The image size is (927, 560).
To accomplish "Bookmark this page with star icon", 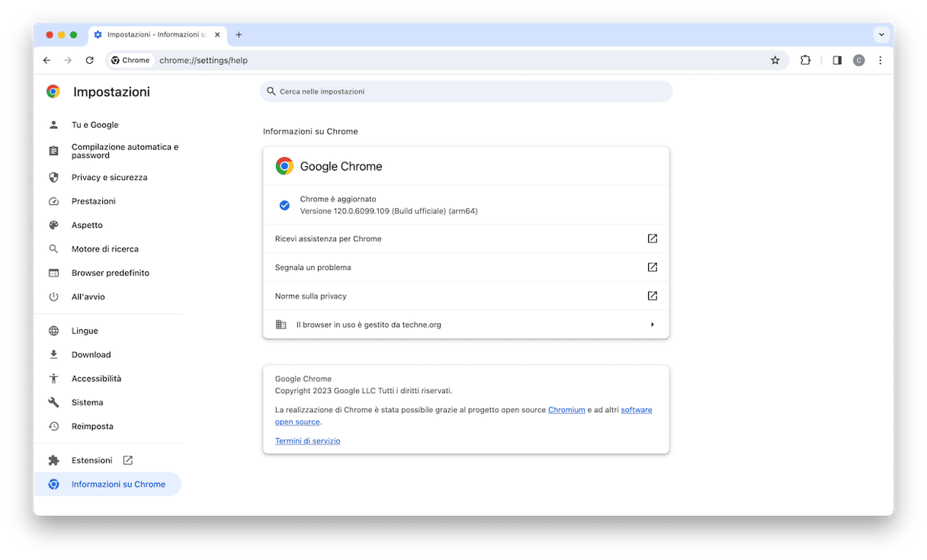I will [775, 60].
